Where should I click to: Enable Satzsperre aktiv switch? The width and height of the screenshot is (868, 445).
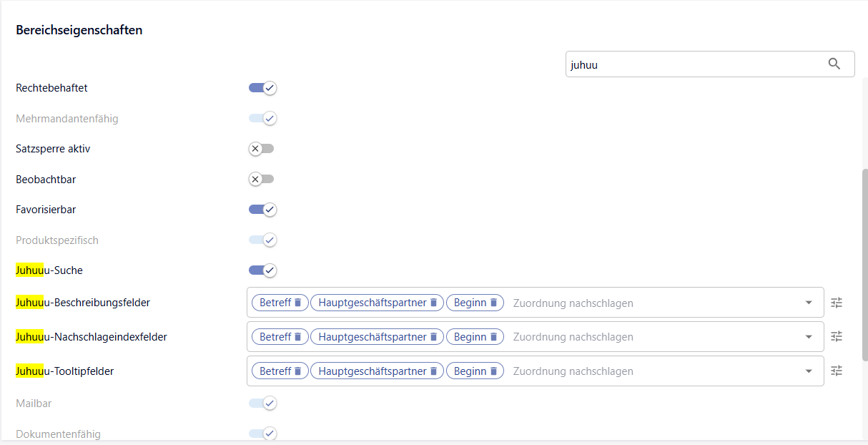(x=262, y=149)
